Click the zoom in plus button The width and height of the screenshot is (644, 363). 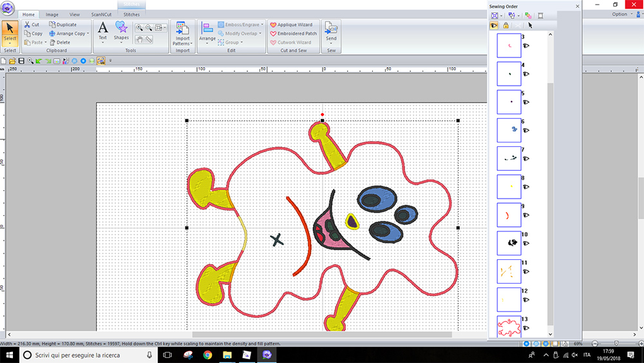(641, 344)
